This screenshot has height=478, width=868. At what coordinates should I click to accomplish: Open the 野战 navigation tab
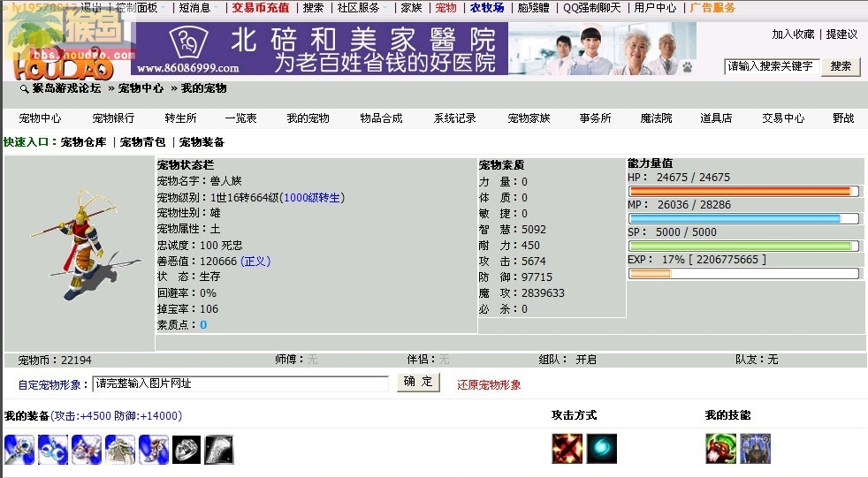coord(843,118)
